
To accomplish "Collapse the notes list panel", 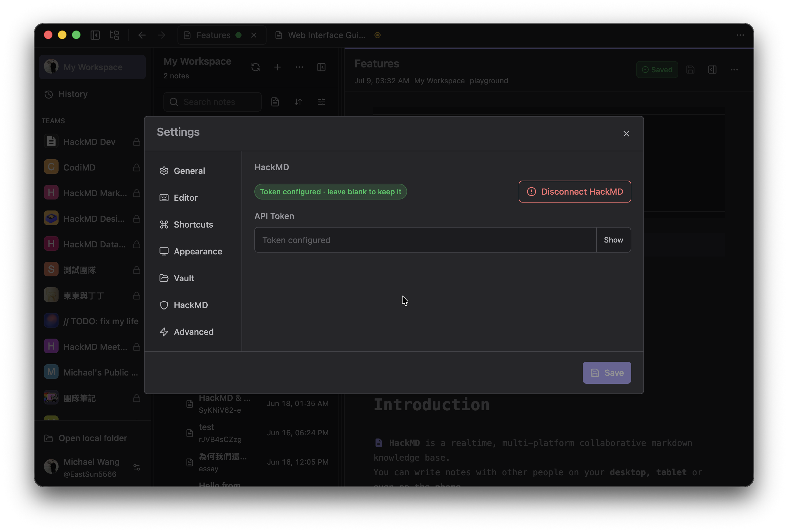I will pos(321,67).
